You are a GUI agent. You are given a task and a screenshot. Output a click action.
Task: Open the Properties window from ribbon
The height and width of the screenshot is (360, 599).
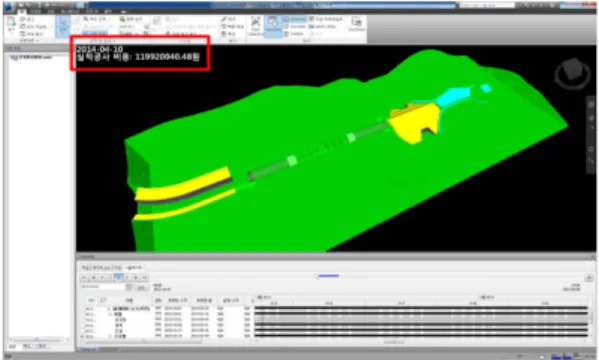click(229, 34)
